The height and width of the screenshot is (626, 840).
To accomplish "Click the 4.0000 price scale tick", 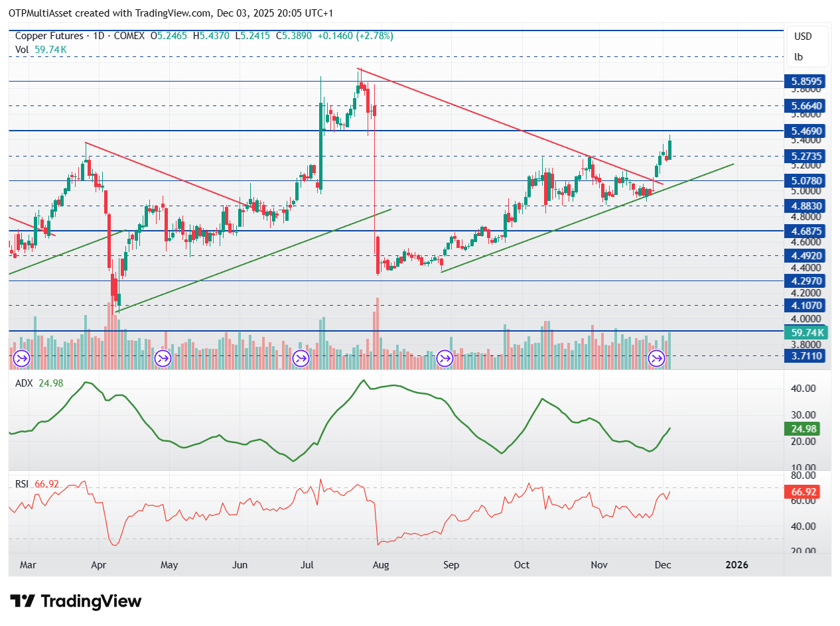I will [x=807, y=319].
